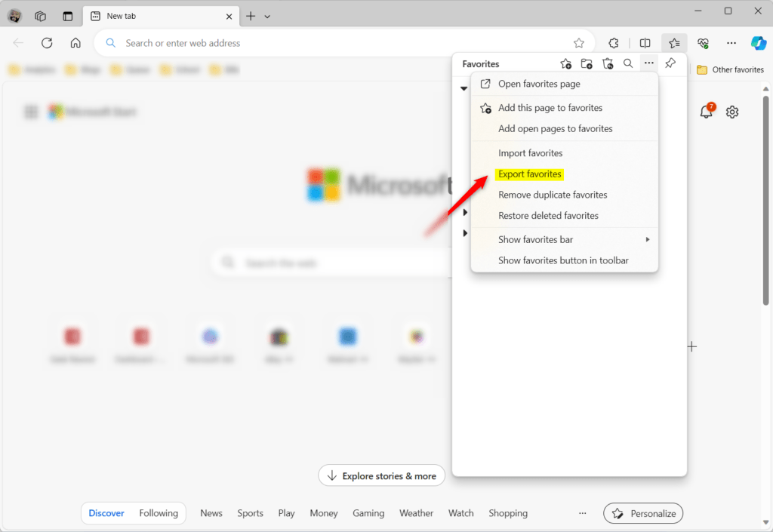Pin the Favorites pane open
Screen dimensions: 773x532
pos(670,63)
